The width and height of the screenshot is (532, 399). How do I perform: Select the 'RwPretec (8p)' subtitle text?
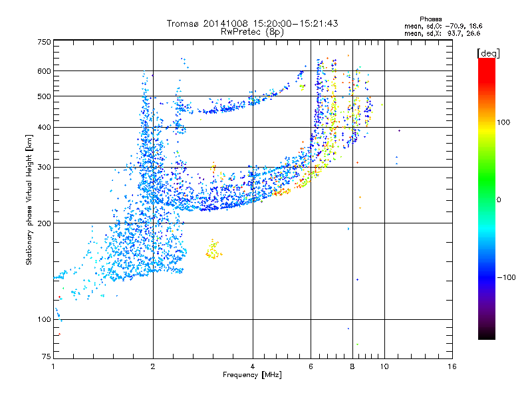(x=252, y=32)
